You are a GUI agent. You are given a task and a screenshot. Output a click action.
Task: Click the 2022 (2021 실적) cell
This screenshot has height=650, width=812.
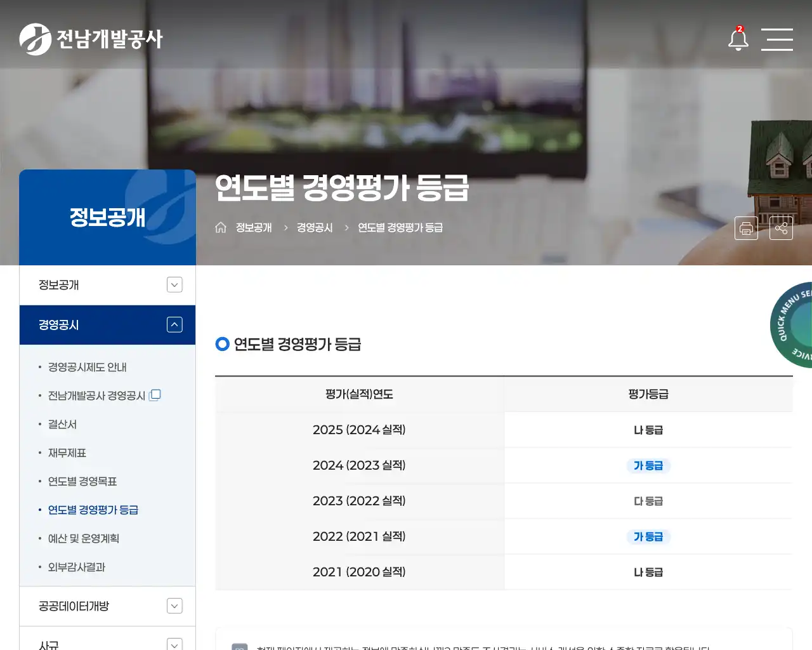(359, 536)
